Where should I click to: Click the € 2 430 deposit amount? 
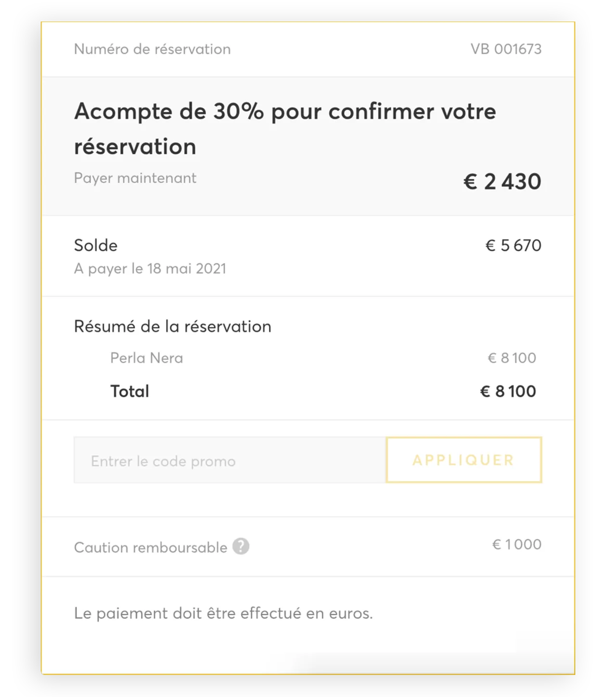point(502,182)
